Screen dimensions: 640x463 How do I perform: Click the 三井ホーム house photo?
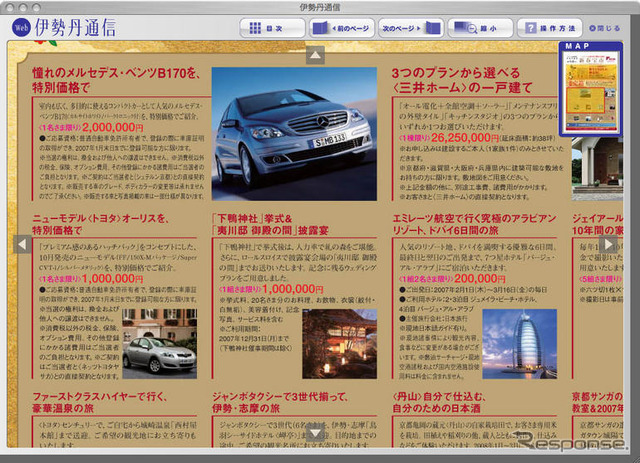(x=597, y=169)
